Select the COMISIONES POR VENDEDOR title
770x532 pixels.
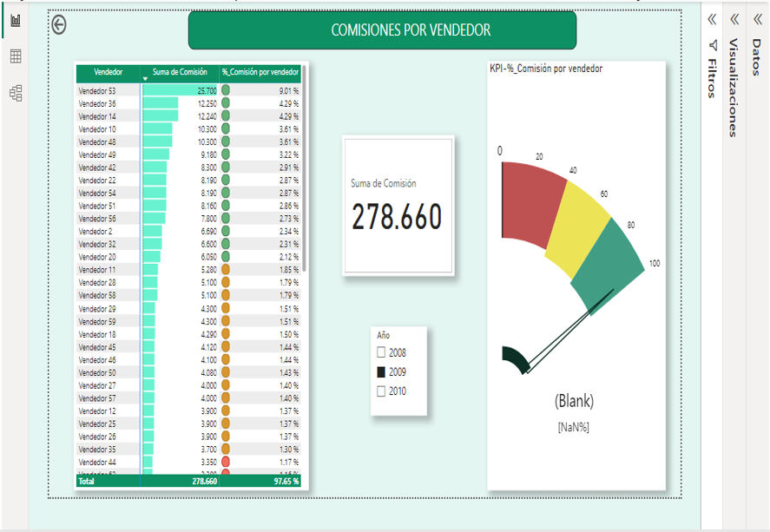click(411, 30)
